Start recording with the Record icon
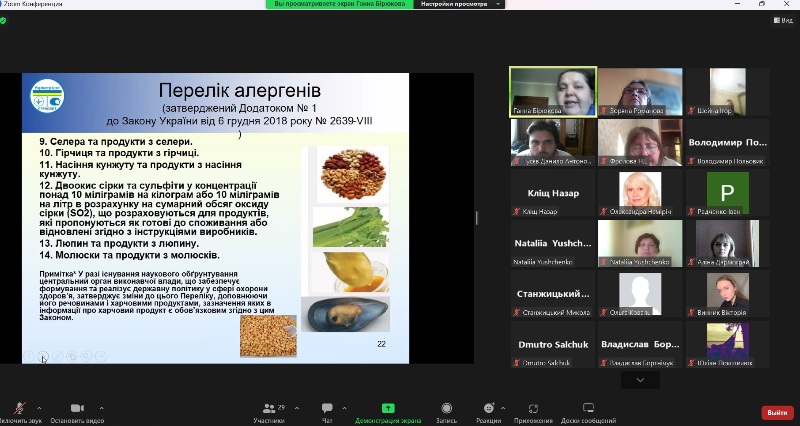This screenshot has width=800, height=426. point(446,408)
